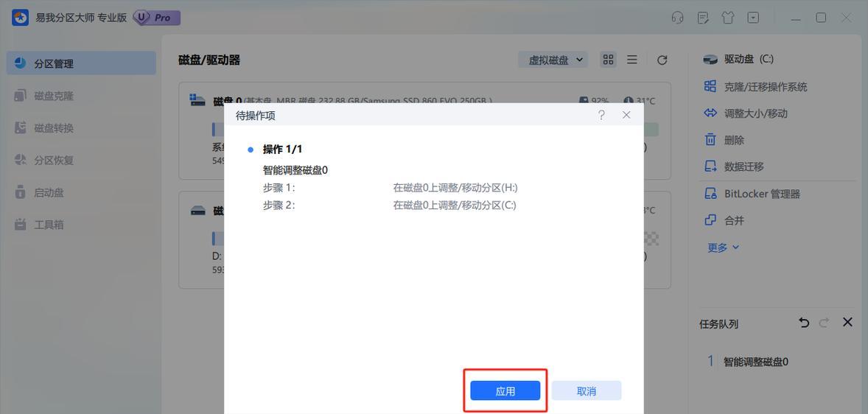Viewport: 868px width, 414px height.
Task: Click the 启动盘 USB icon
Action: [x=20, y=192]
